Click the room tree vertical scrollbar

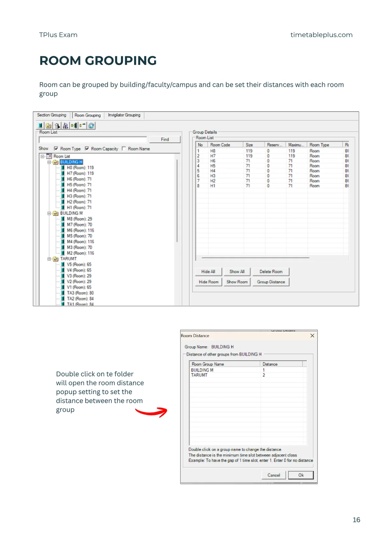point(177,200)
